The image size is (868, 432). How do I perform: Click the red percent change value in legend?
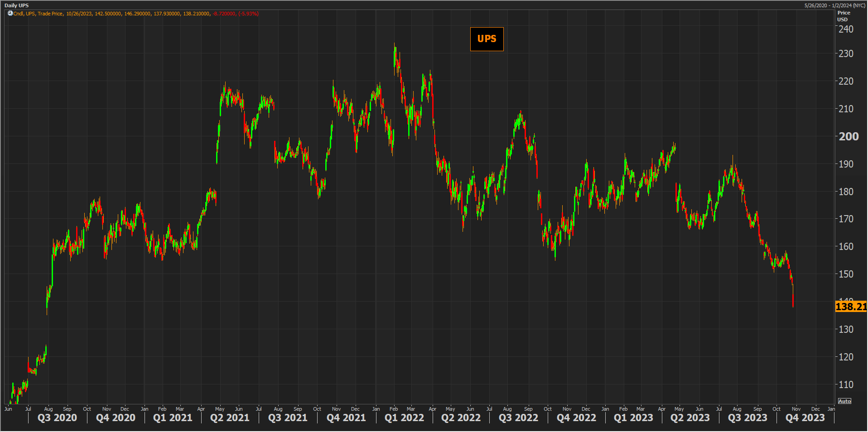248,14
